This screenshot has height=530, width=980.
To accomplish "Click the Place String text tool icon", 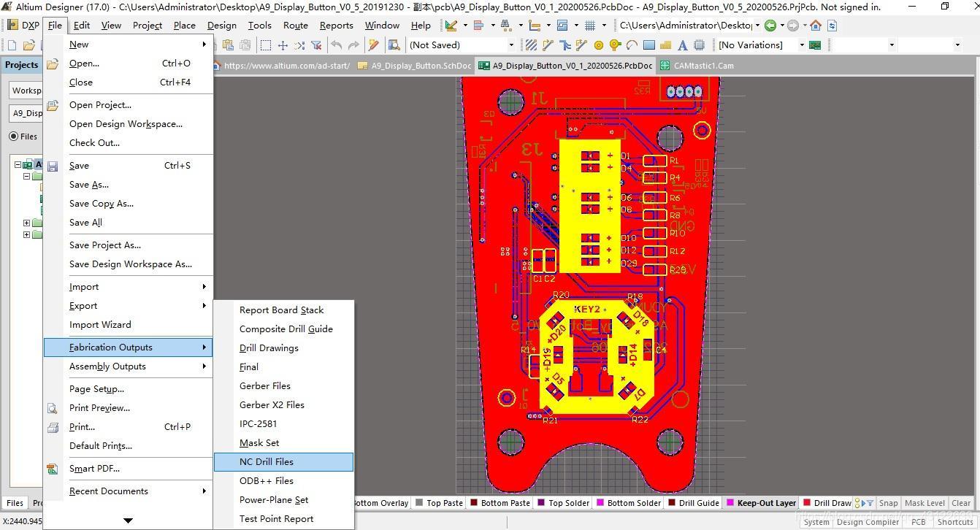I will (x=682, y=45).
